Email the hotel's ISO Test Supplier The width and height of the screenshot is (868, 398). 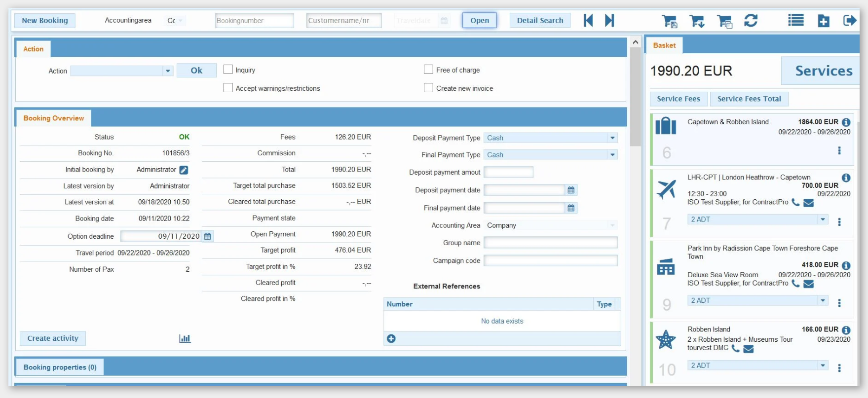coord(808,284)
